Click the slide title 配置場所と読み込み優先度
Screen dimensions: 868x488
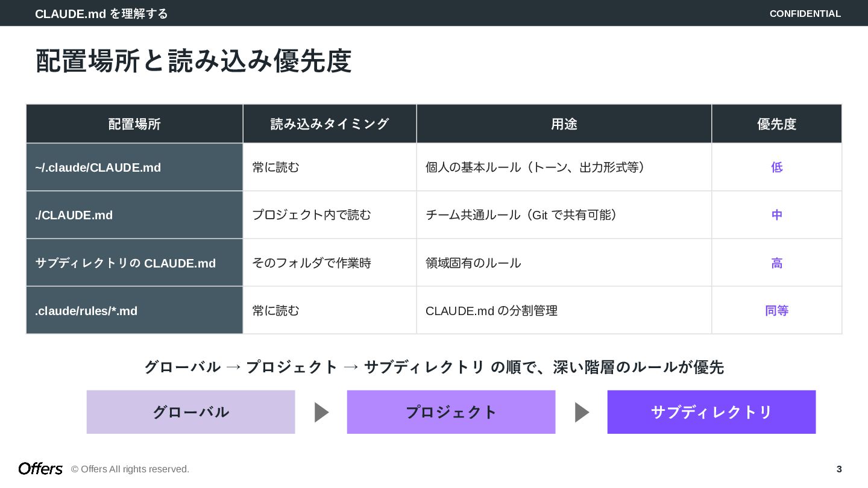[x=193, y=61]
